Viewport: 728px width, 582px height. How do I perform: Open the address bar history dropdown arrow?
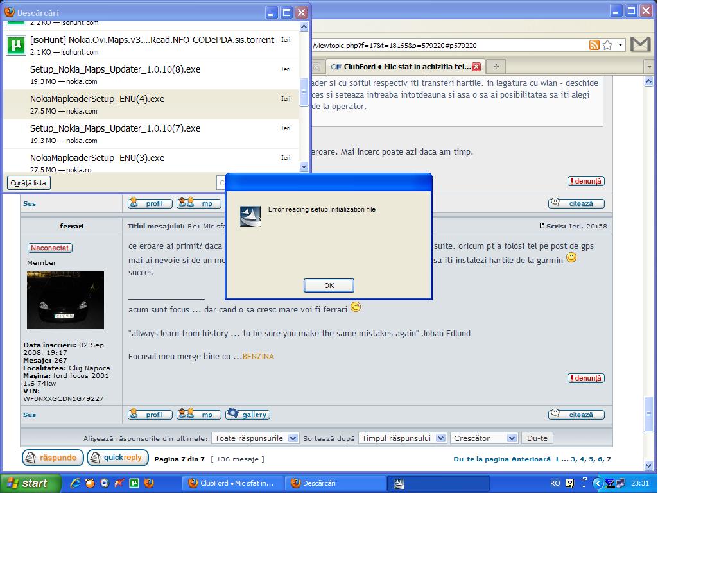(621, 45)
